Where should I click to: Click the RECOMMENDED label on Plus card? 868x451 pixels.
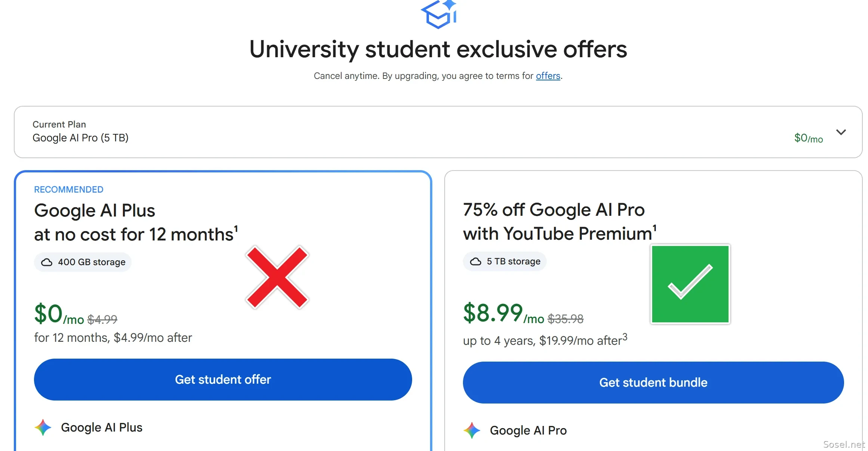coord(69,190)
